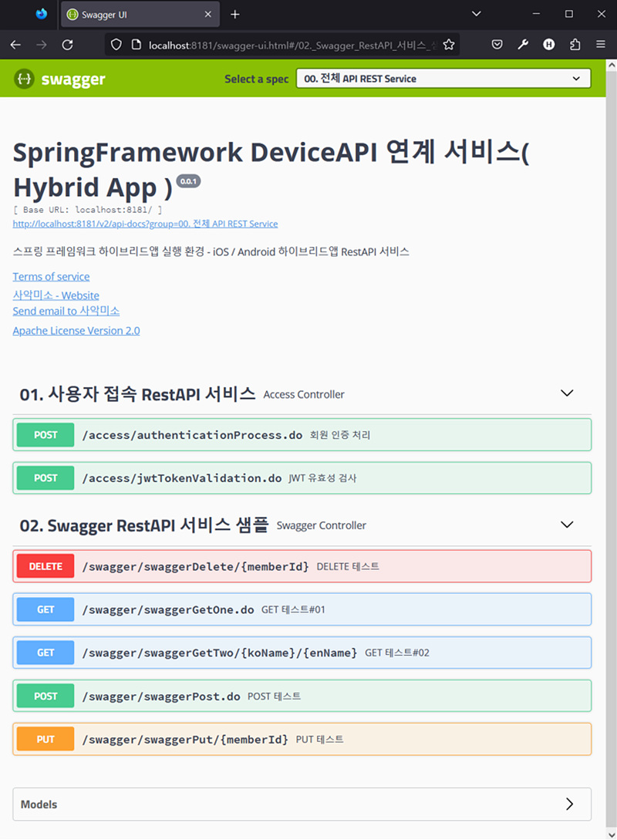The width and height of the screenshot is (617, 840).
Task: Expand GET /swagger/swaggerGetTwo/{koName}/{enName} operation
Action: click(302, 653)
